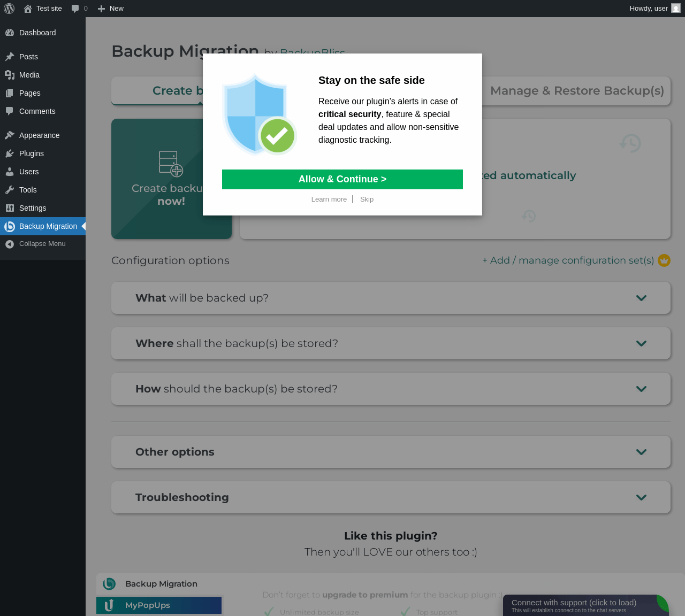Click the small restore clock icon below
This screenshot has width=685, height=616.
tap(529, 215)
